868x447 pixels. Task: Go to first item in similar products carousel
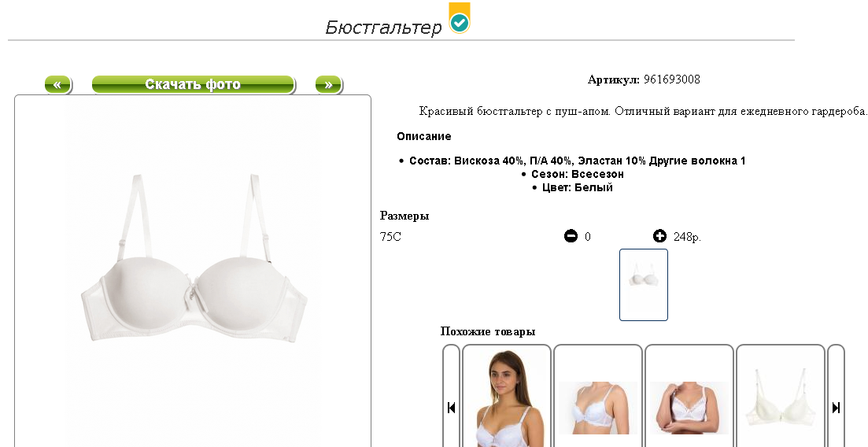(451, 407)
